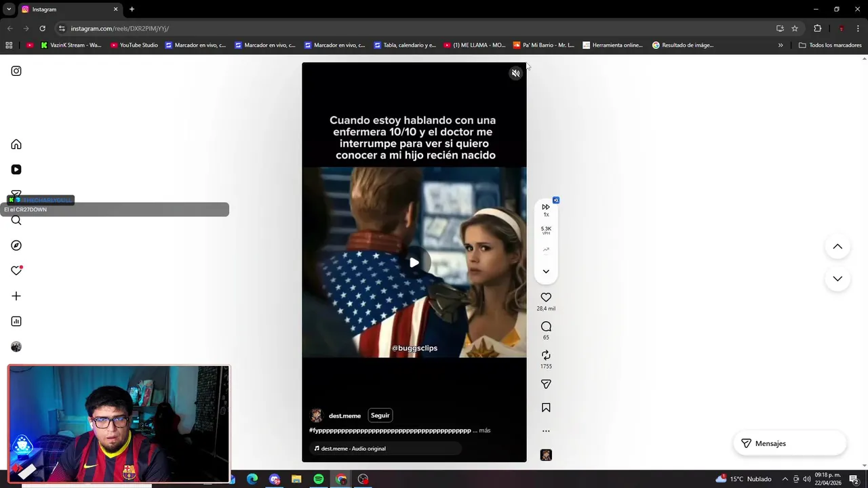This screenshot has height=488, width=868.
Task: Click the 5.3K VPH stat in the overlay
Action: [546, 230]
